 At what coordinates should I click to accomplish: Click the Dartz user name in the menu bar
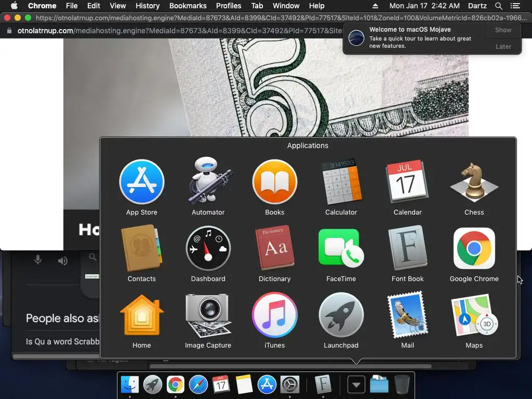[477, 6]
